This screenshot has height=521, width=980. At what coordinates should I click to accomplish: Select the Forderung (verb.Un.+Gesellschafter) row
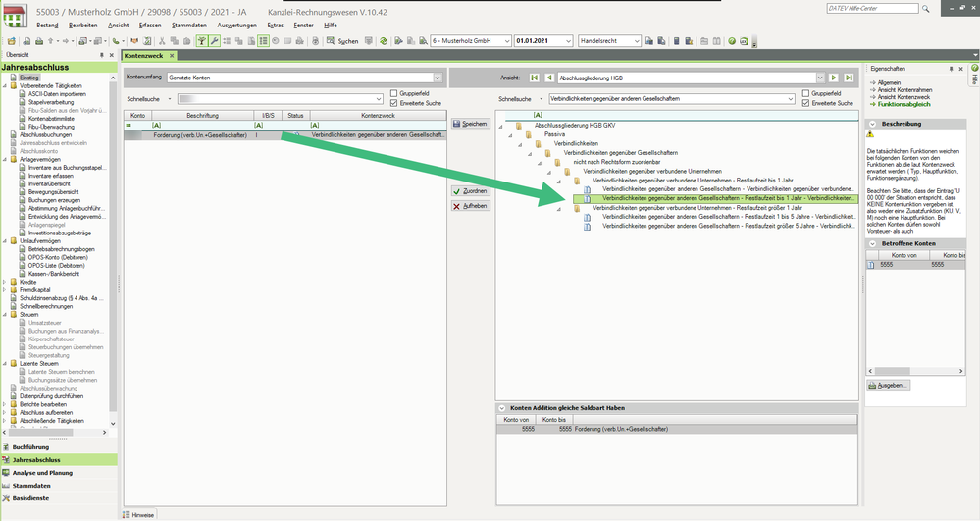click(285, 135)
